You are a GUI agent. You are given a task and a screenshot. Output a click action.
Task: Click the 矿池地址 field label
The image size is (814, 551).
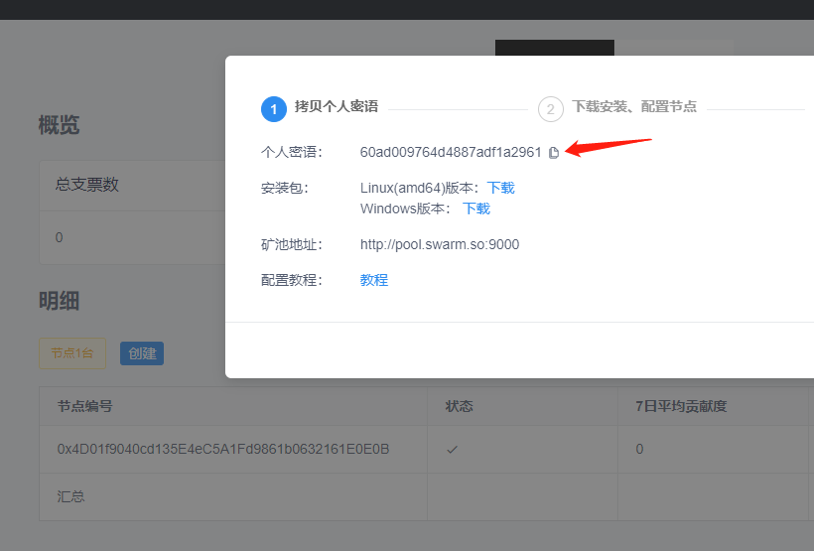pyautogui.click(x=291, y=244)
